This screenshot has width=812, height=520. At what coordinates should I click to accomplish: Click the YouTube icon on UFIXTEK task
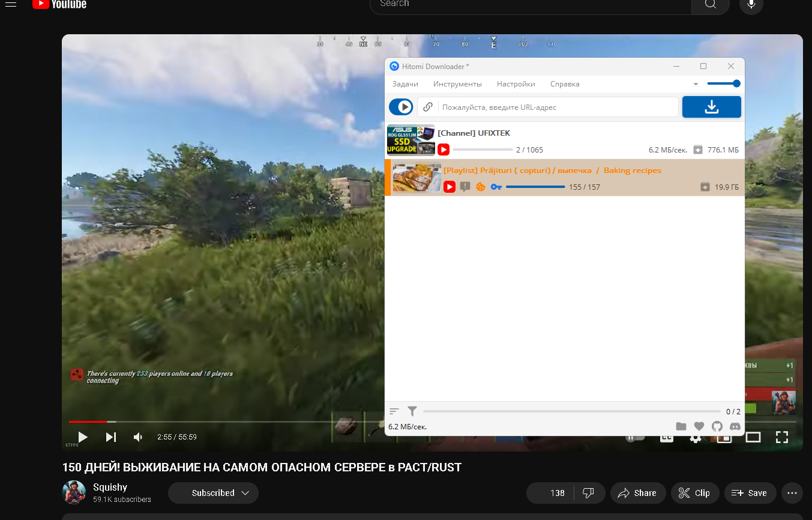(444, 150)
